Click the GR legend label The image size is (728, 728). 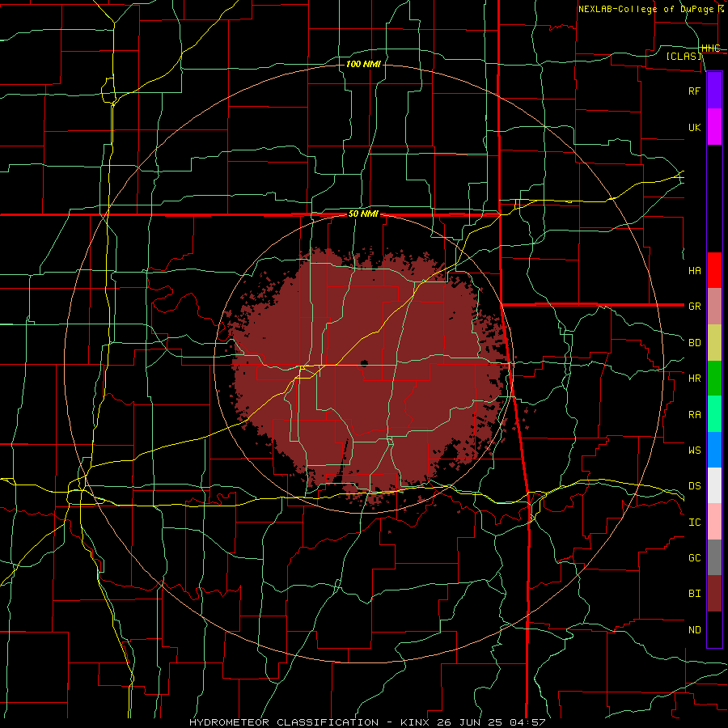[x=694, y=307]
